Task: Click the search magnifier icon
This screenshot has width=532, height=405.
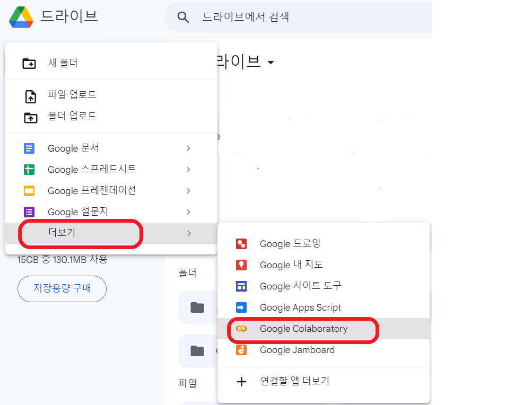Action: (183, 17)
